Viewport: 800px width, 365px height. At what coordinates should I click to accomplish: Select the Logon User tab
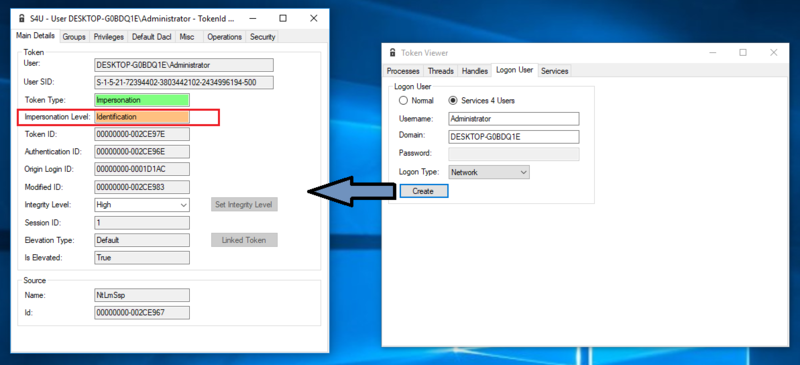point(515,70)
